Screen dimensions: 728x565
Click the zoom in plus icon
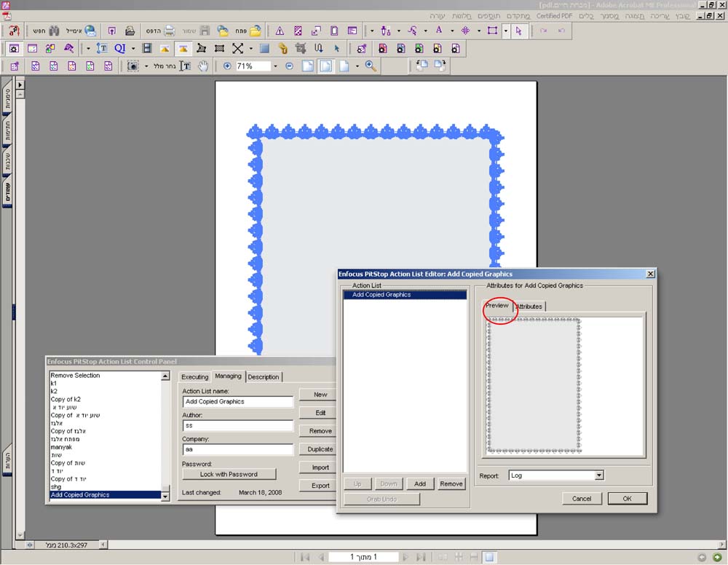(x=227, y=66)
